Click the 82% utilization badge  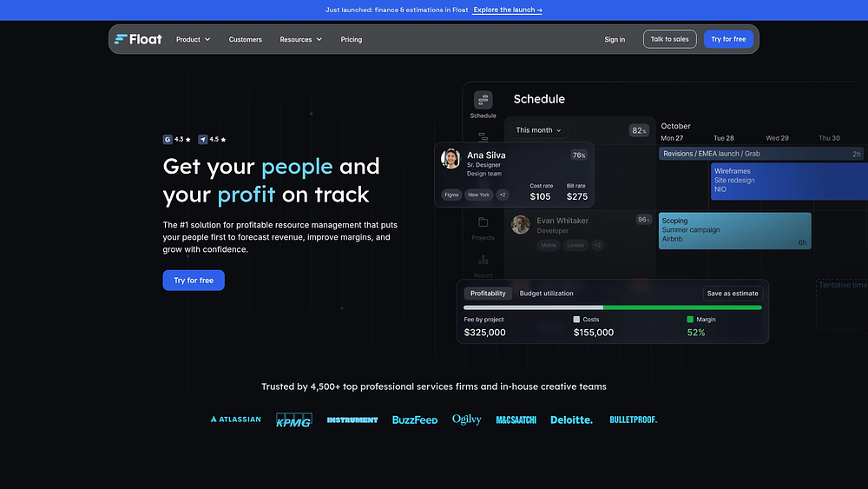point(639,130)
